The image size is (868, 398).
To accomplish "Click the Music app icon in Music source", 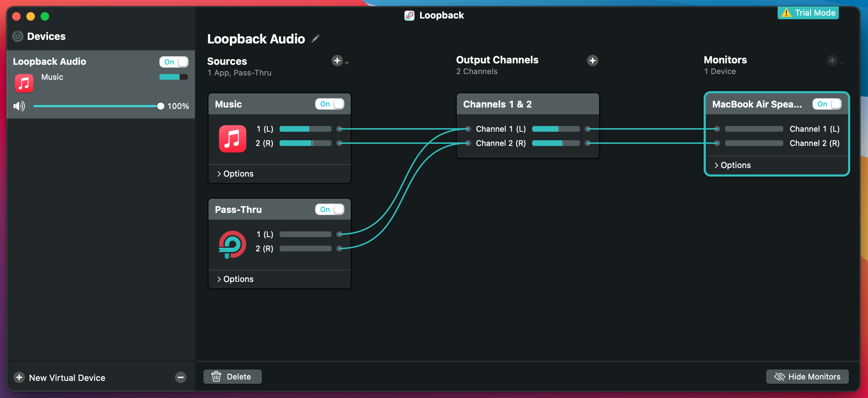I will coord(233,138).
